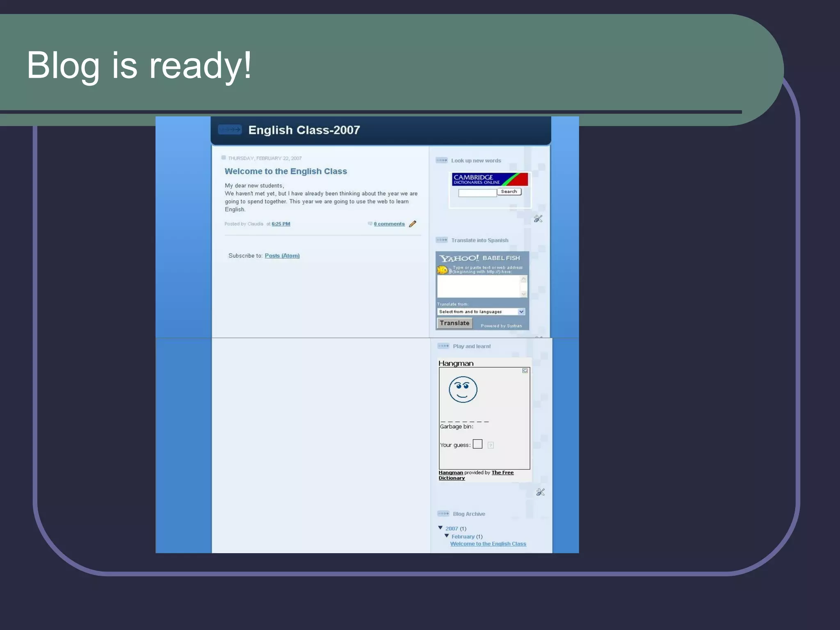Open the 0 comments link
This screenshot has height=630, width=840.
pos(389,224)
